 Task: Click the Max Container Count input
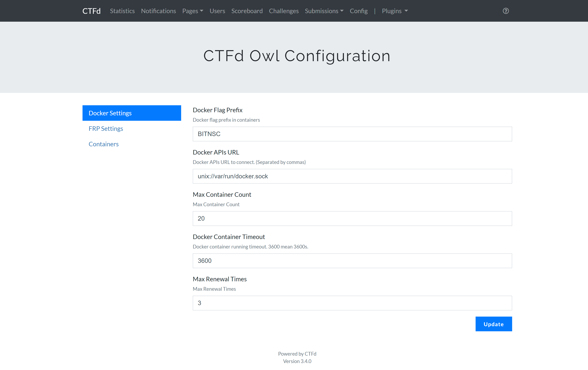click(352, 218)
